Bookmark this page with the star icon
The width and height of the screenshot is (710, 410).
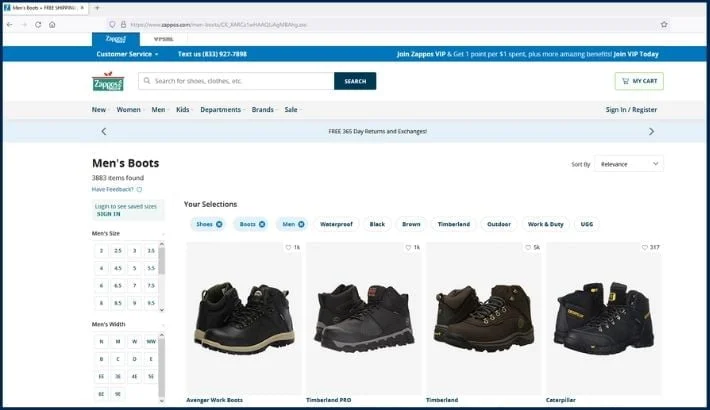[664, 24]
